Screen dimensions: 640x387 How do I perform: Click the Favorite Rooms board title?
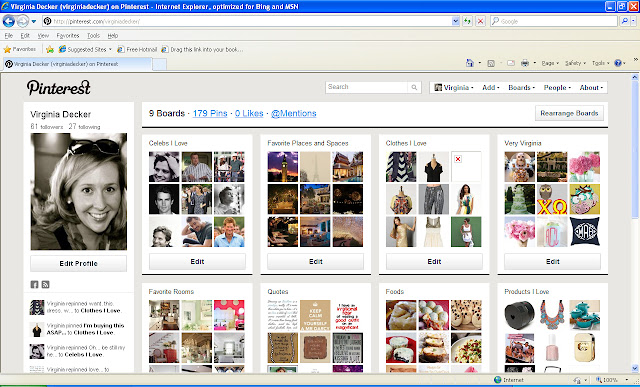click(171, 291)
